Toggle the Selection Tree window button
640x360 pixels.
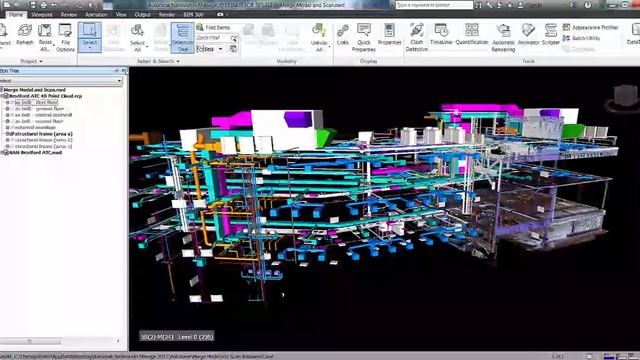tap(182, 37)
